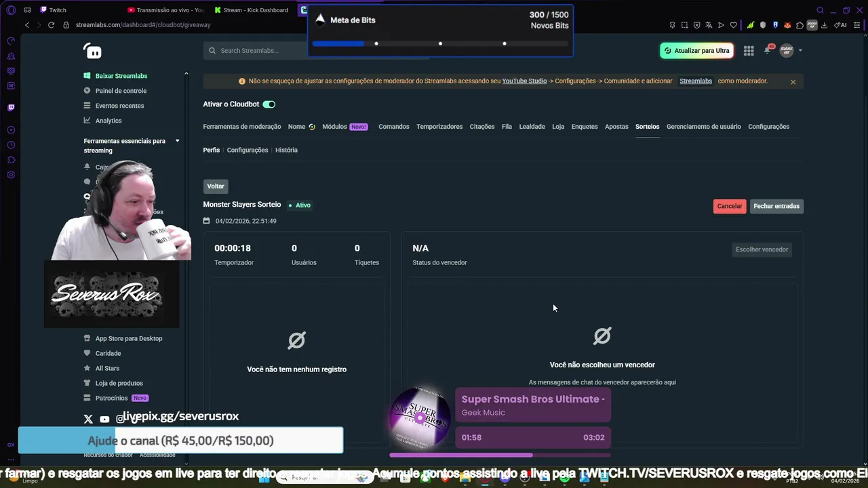The height and width of the screenshot is (488, 868).
Task: Open Painel de controle in sidebar
Action: pyautogui.click(x=121, y=91)
